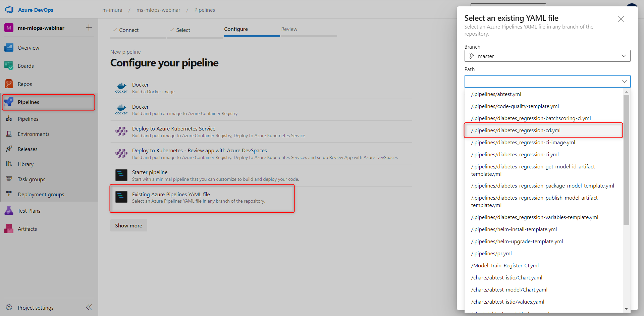Select diabetes_regression-ci-image.yml

tap(544, 143)
